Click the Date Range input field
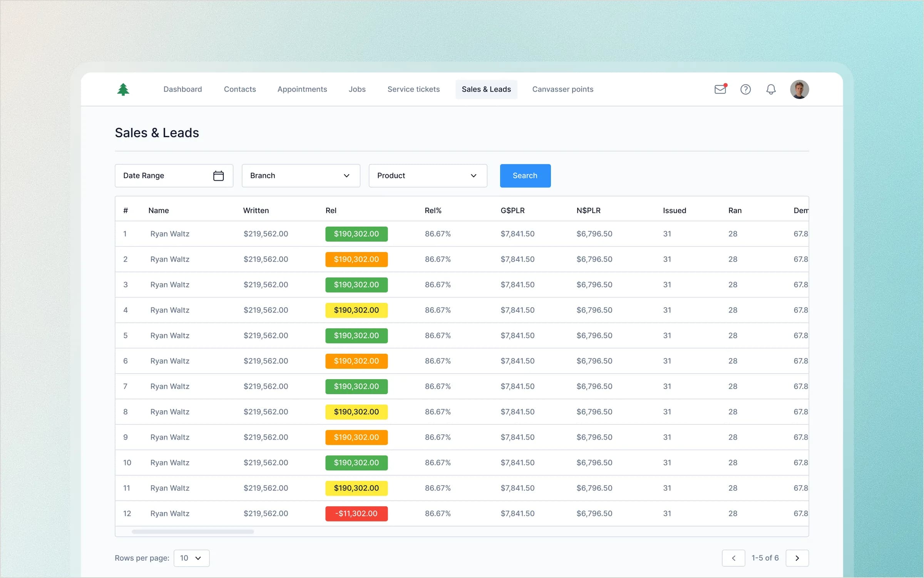The width and height of the screenshot is (924, 578). click(174, 176)
